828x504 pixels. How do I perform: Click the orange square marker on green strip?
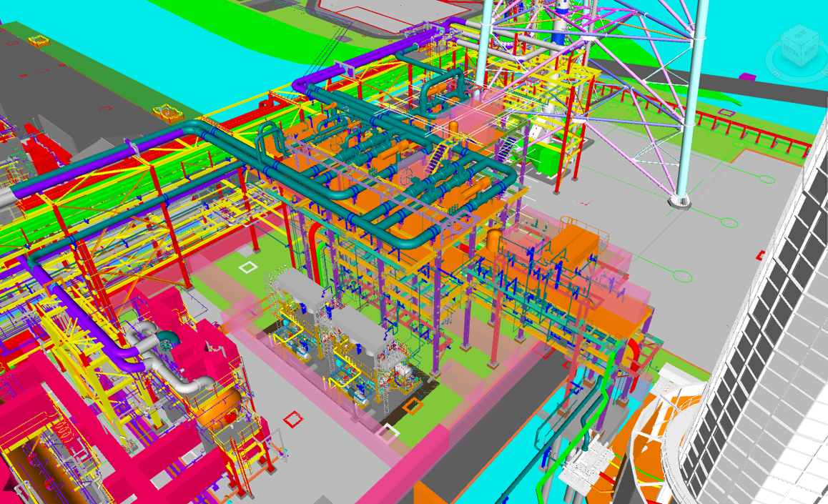click(412, 406)
